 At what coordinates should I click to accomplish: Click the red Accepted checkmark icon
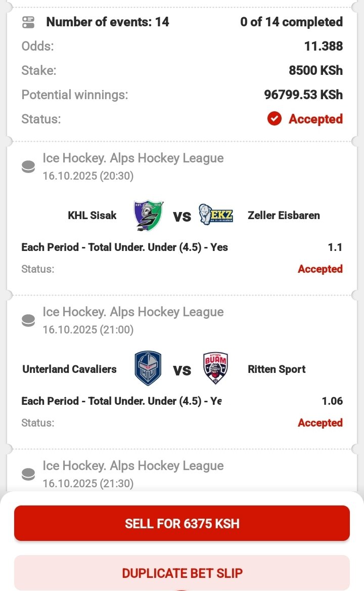click(274, 119)
